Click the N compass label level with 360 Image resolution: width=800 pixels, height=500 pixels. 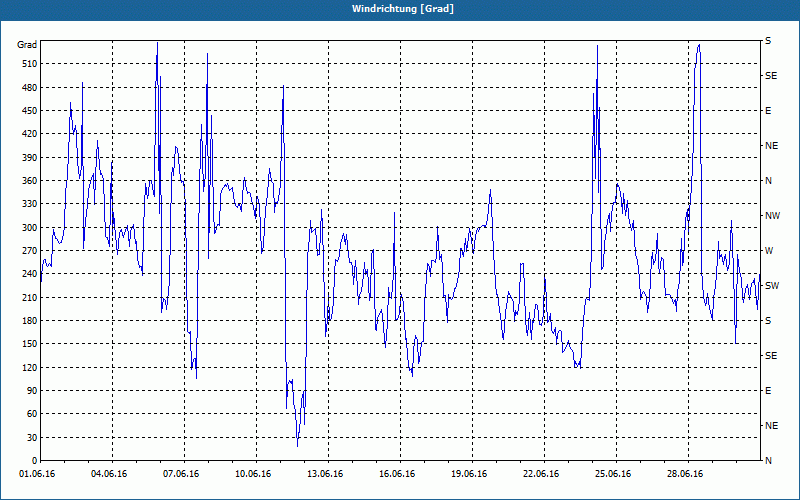(769, 181)
